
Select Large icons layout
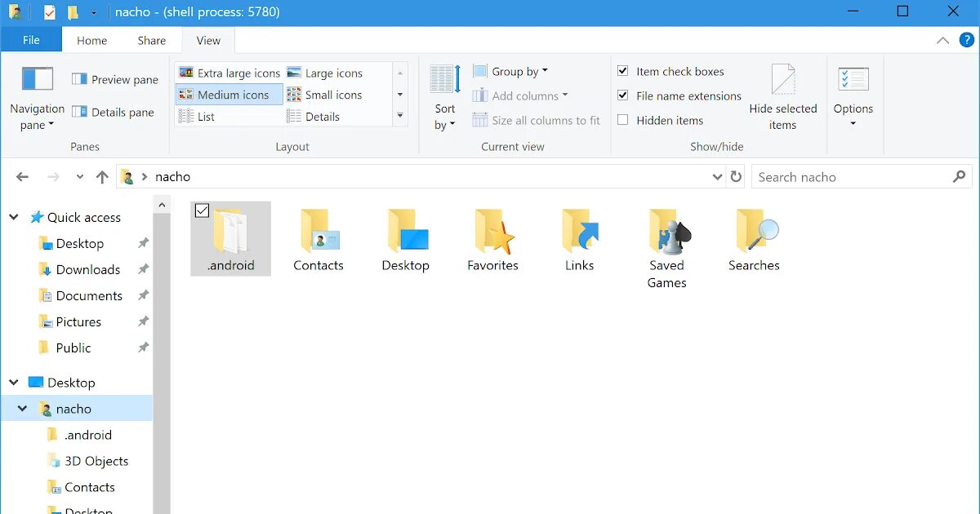pyautogui.click(x=325, y=73)
